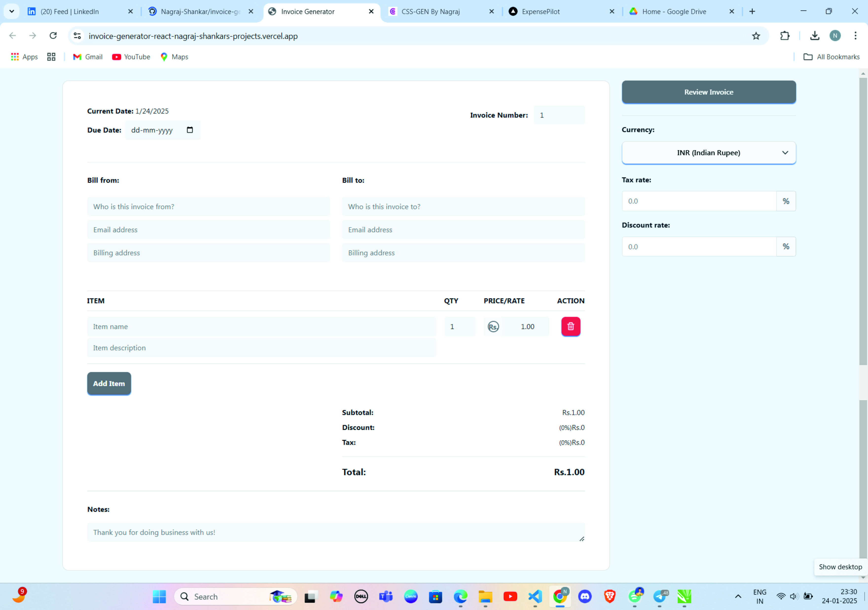Click the Add Item button

coord(109,383)
